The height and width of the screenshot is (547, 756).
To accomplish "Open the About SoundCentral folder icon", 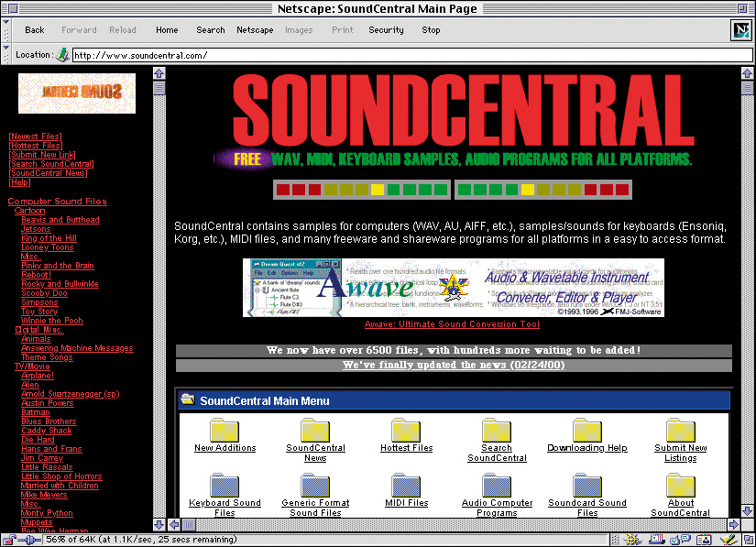I will [x=680, y=485].
